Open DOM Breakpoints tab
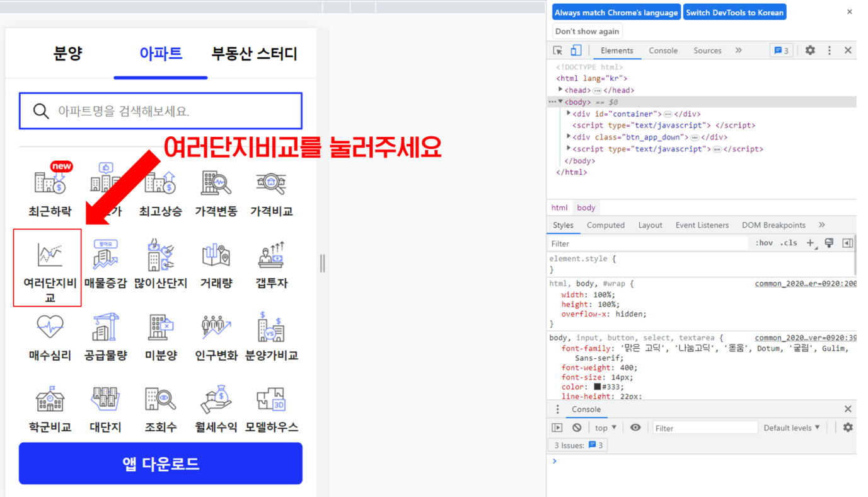868x497 pixels. pyautogui.click(x=773, y=225)
